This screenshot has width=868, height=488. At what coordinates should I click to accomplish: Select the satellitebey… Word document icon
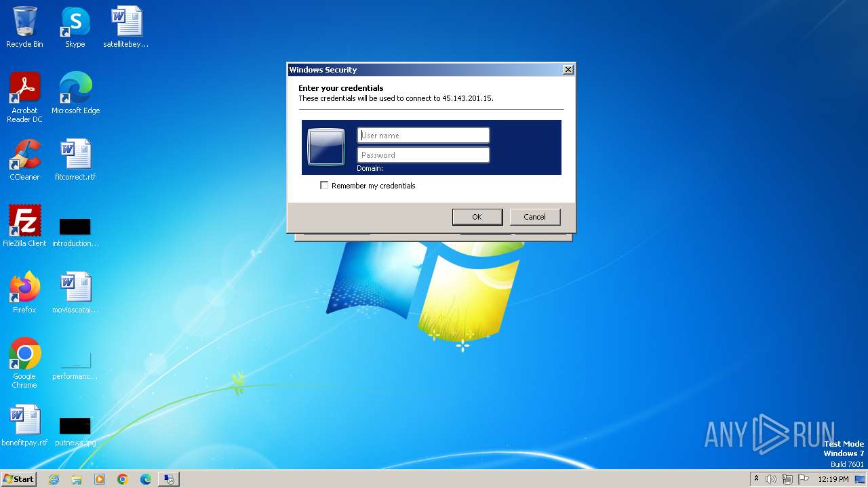tap(126, 27)
